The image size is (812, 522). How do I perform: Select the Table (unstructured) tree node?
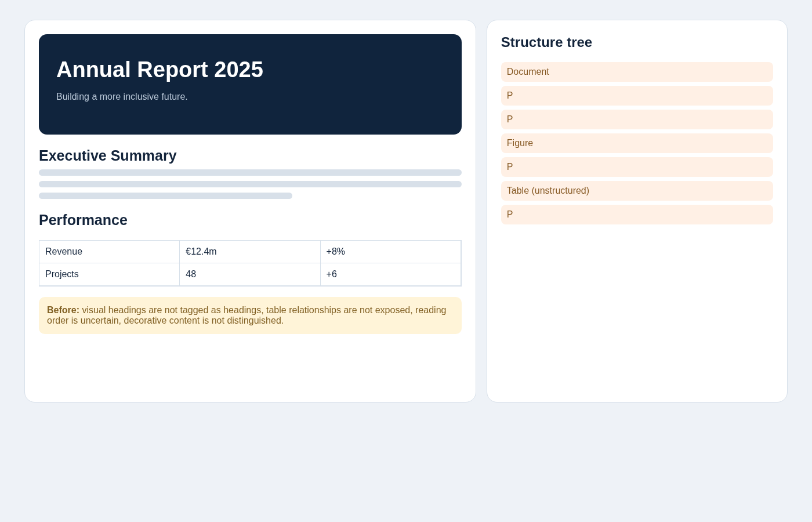637,191
